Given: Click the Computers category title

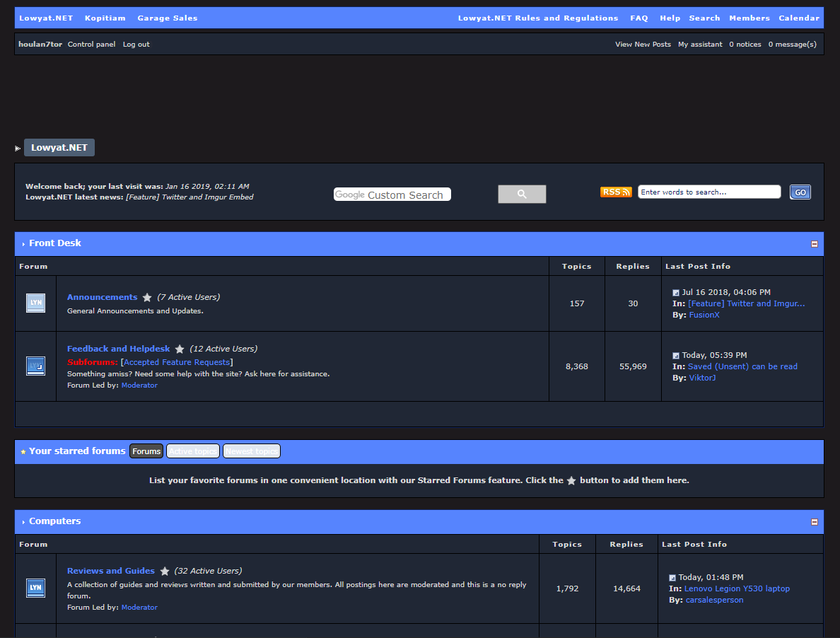Looking at the screenshot, I should [x=55, y=521].
